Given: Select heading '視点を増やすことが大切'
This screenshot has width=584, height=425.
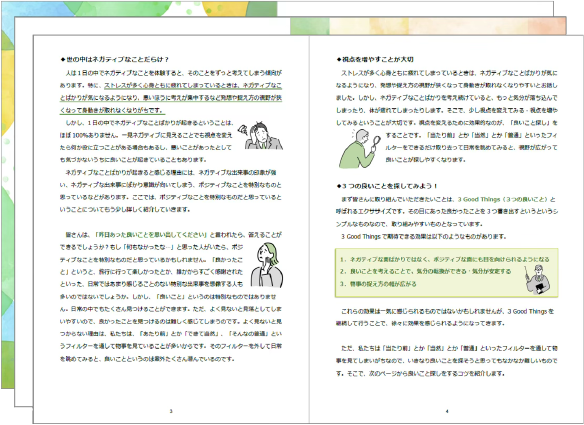Looking at the screenshot, I should (375, 59).
